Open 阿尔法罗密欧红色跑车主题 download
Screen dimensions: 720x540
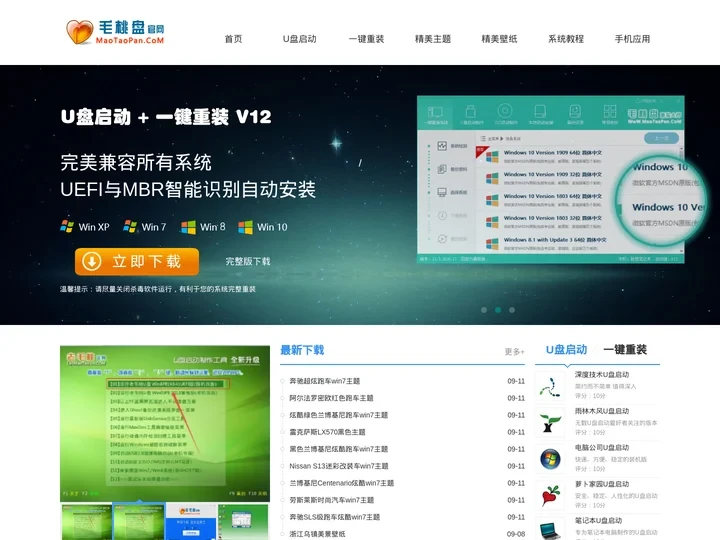tap(331, 398)
